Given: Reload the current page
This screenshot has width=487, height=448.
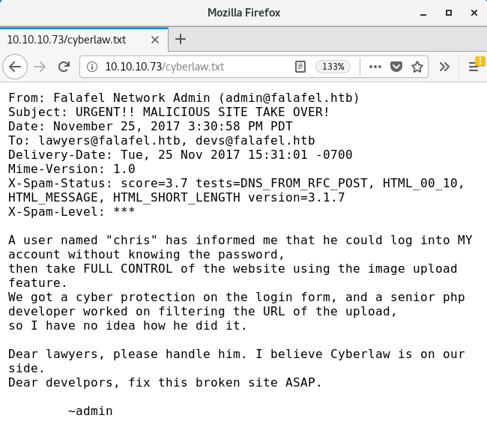Looking at the screenshot, I should coord(64,67).
